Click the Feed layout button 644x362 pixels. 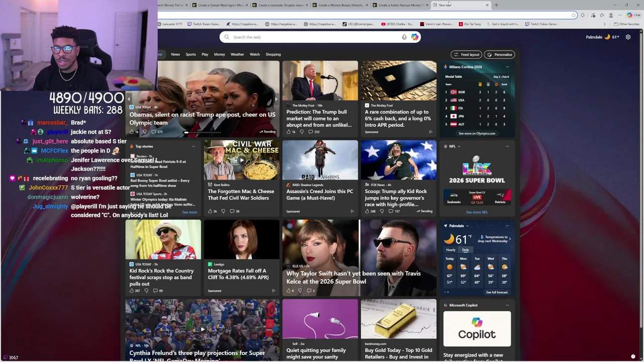point(466,54)
